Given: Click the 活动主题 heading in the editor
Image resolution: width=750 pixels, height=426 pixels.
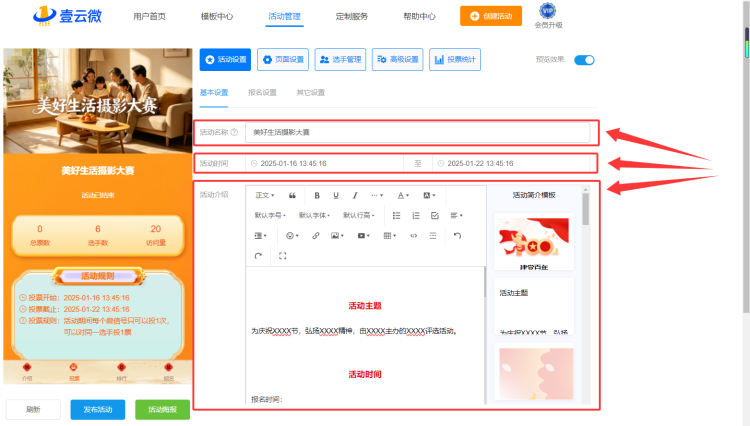Looking at the screenshot, I should pyautogui.click(x=365, y=306).
